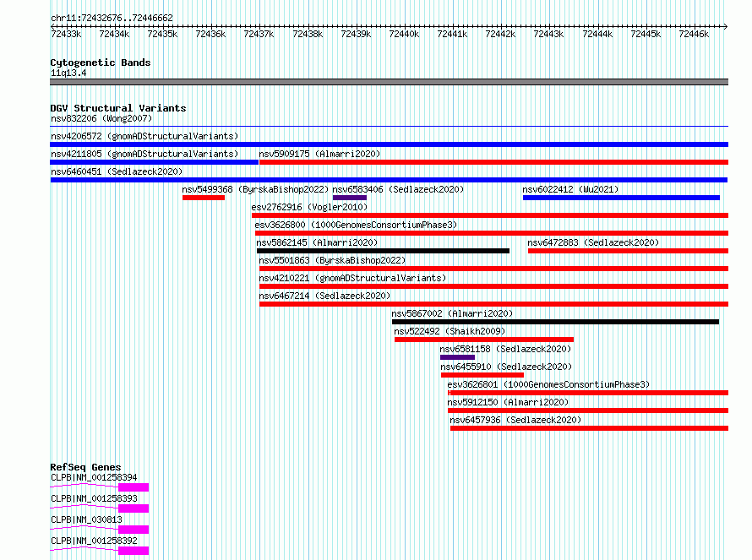The width and height of the screenshot is (752, 560).
Task: Click the DGV Structural Variants track title
Action: point(118,108)
